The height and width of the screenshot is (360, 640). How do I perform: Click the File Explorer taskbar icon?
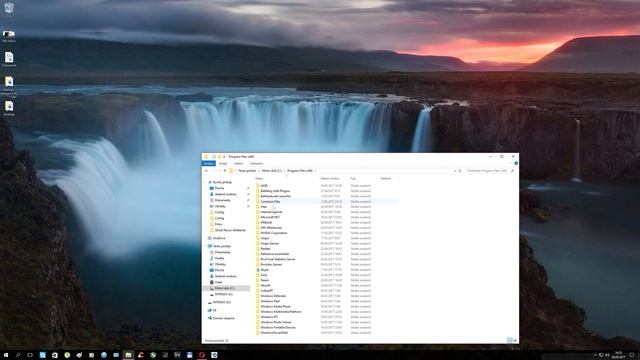point(128,356)
